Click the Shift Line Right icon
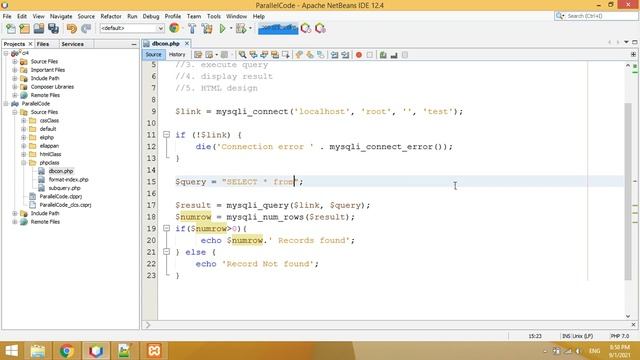The height and width of the screenshot is (360, 640). point(345,55)
